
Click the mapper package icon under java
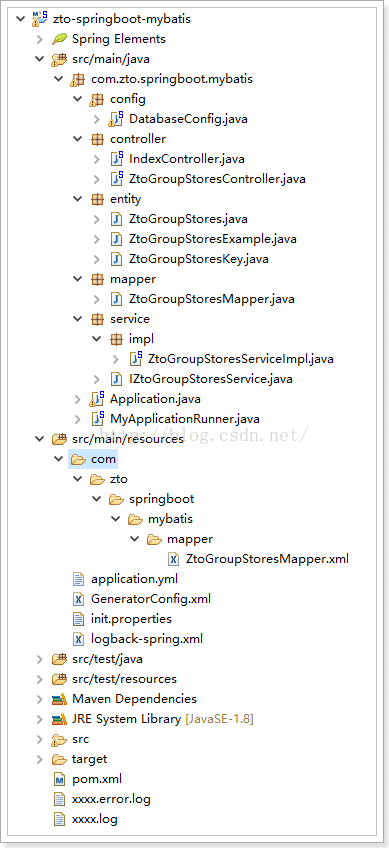click(97, 279)
